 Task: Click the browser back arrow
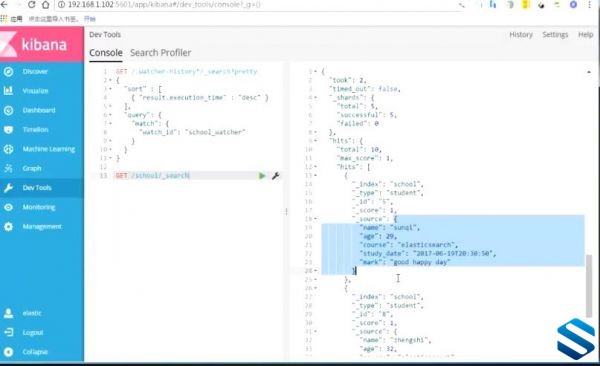coord(5,5)
